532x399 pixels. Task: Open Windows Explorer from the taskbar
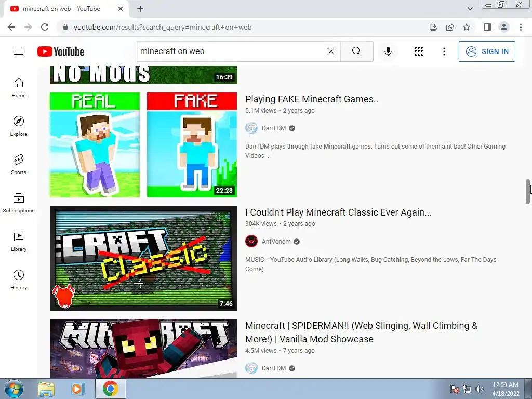46,389
